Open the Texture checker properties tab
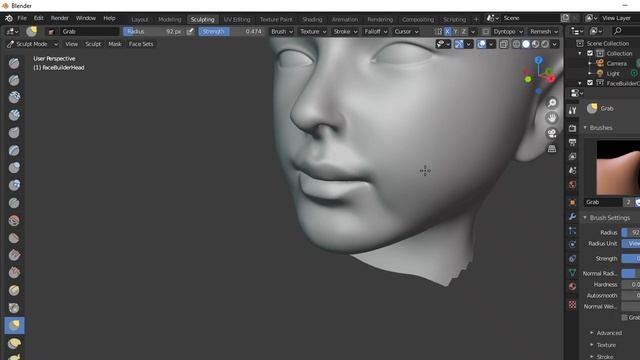 572,304
